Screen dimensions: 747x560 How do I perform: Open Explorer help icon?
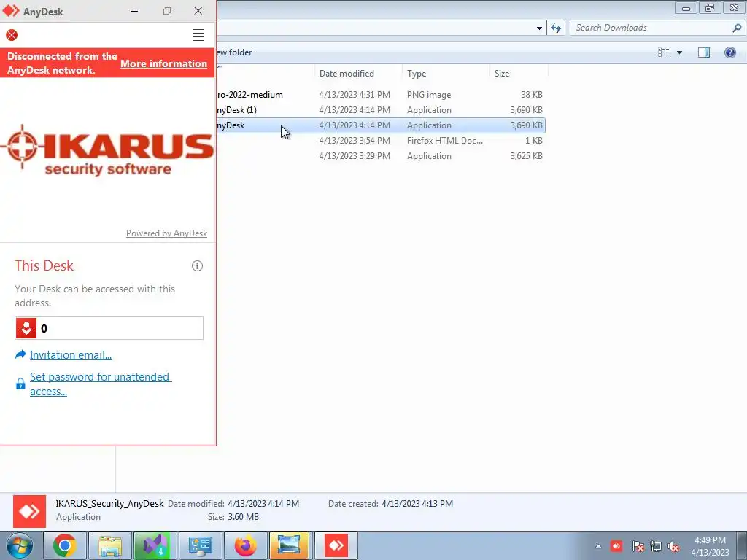729,52
